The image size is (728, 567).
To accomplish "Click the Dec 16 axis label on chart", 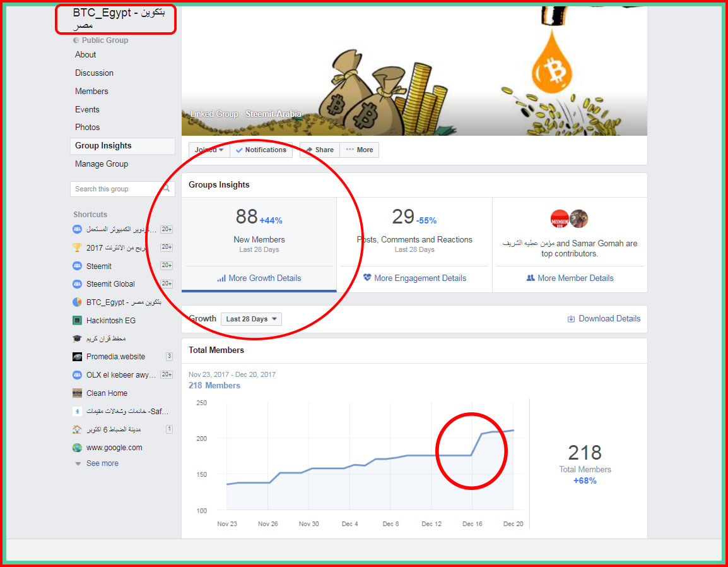I will pos(472,524).
